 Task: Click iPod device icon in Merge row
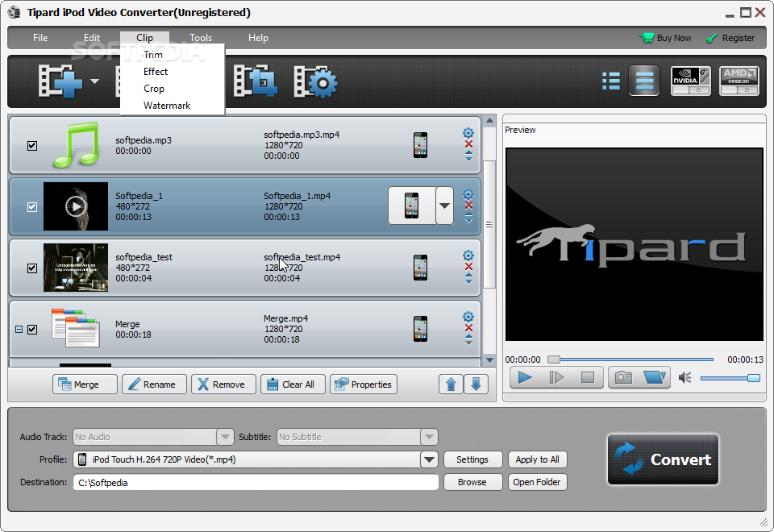pos(421,329)
